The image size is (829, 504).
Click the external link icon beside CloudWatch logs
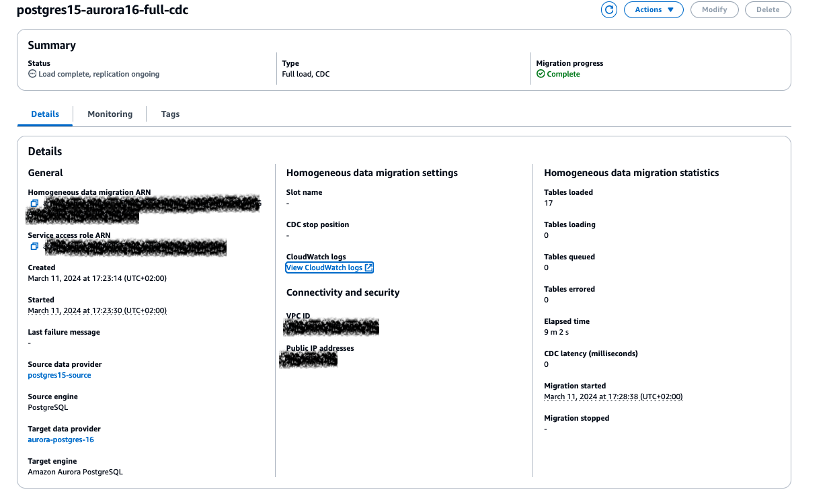368,267
